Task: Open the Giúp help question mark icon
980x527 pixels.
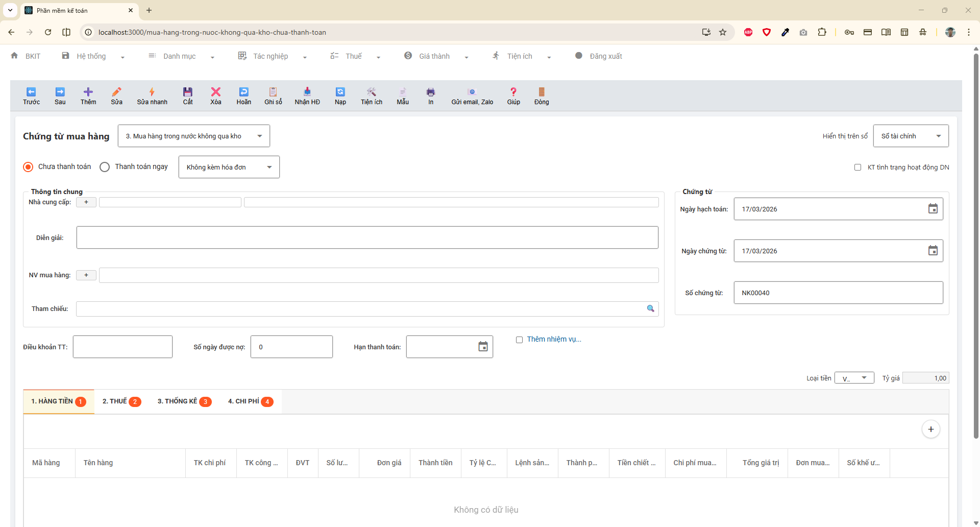Action: (x=513, y=92)
